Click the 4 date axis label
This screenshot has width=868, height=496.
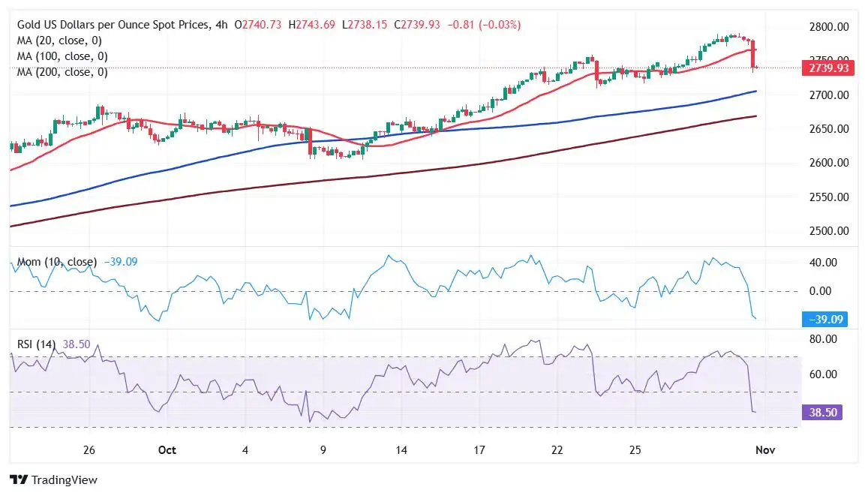click(245, 450)
